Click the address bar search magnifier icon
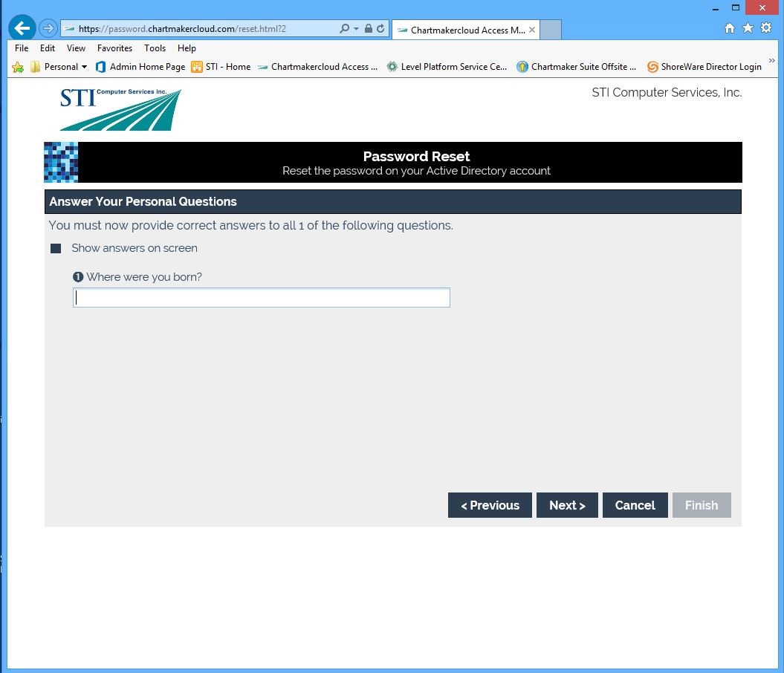Viewport: 784px width, 673px height. pyautogui.click(x=344, y=29)
